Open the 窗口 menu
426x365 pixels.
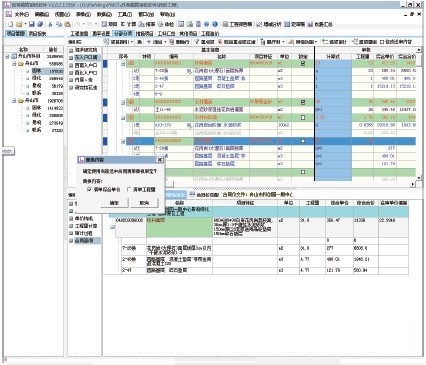point(146,15)
